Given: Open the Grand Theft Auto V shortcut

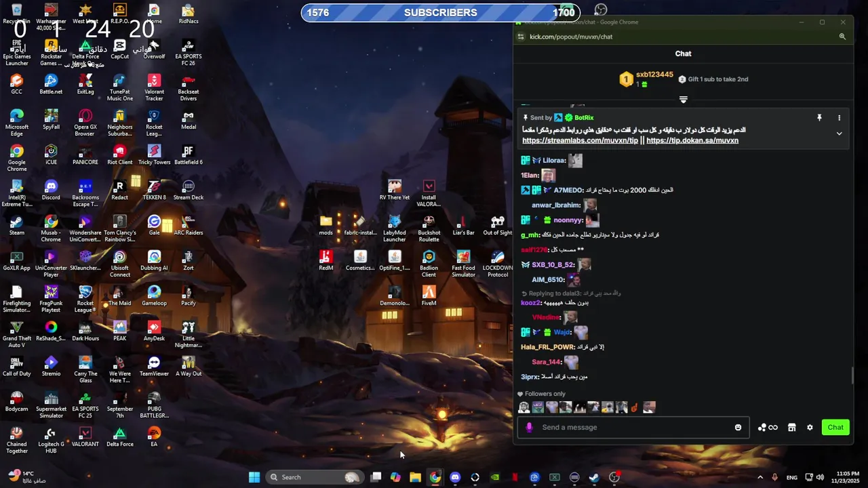Looking at the screenshot, I should [x=17, y=334].
